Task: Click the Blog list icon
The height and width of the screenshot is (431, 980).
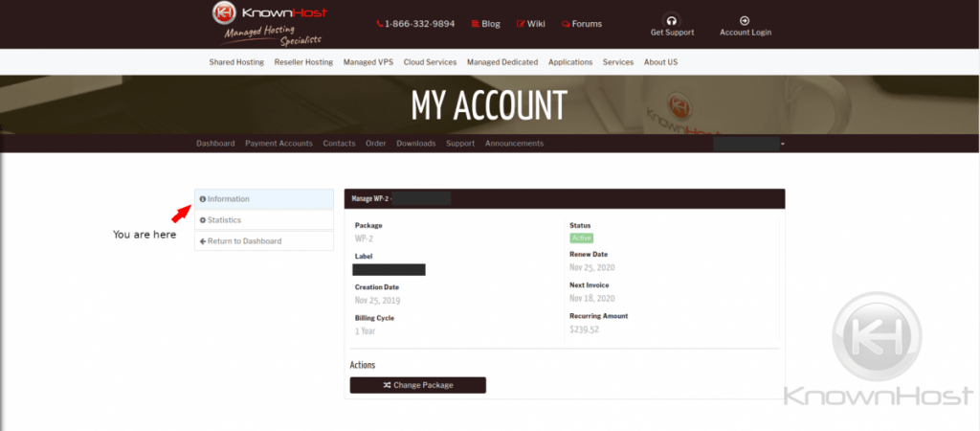Action: tap(475, 24)
